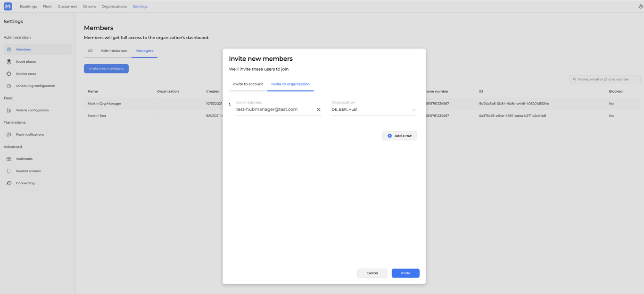Image resolution: width=644 pixels, height=294 pixels.
Task: Click the Vehicle configuration icon
Action: click(x=9, y=110)
